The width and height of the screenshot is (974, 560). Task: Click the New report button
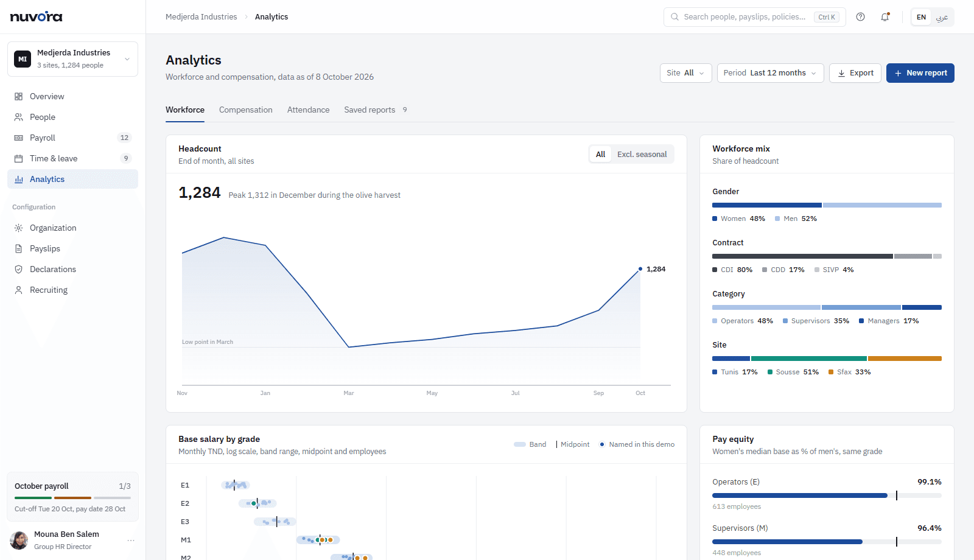pyautogui.click(x=920, y=73)
